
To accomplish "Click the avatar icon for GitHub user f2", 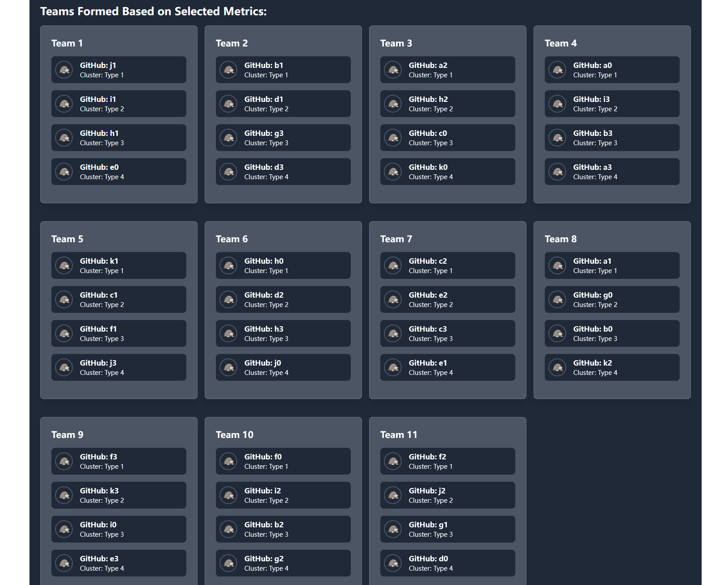I will pos(394,461).
